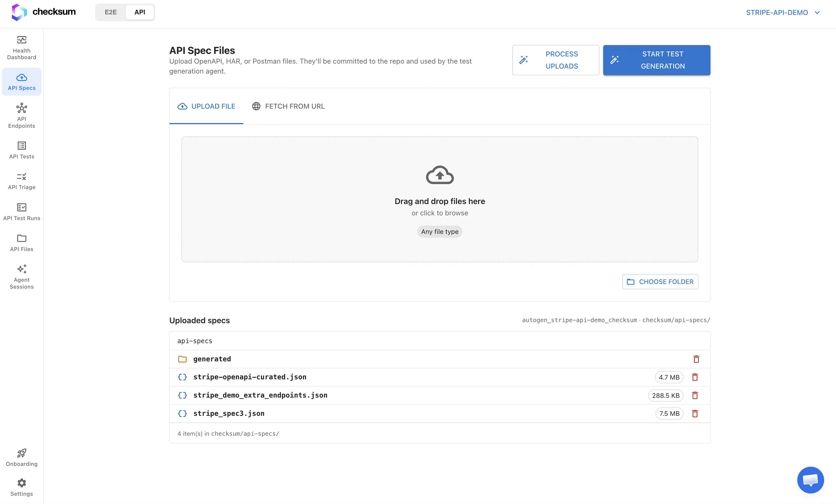Delete the generated folder

(696, 359)
